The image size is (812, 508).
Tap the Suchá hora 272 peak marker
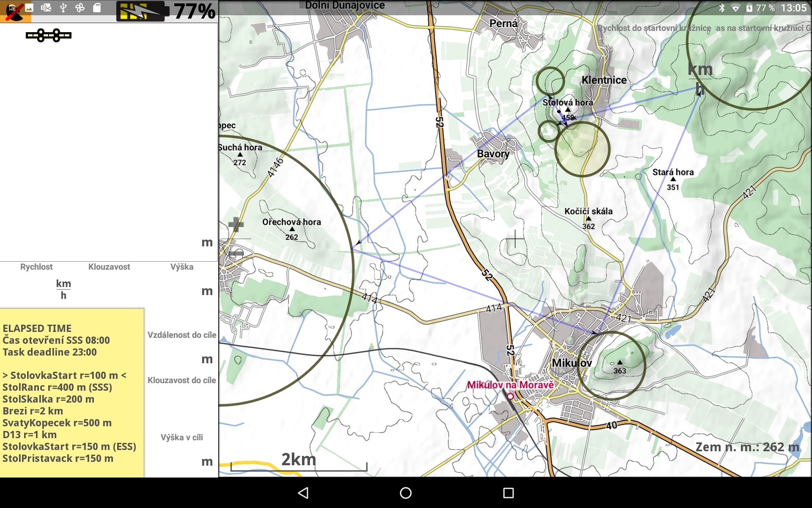pyautogui.click(x=240, y=155)
